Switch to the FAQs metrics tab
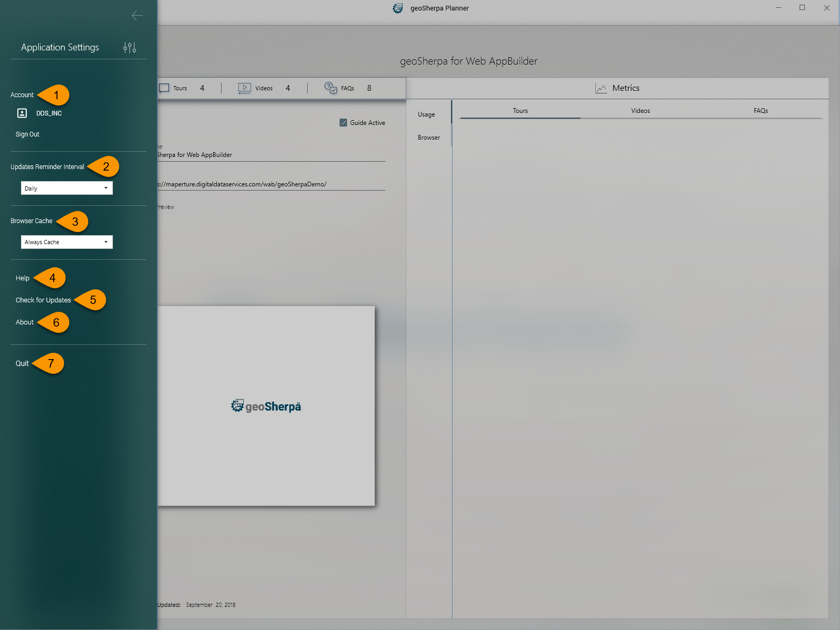Screen dimensions: 840x630 click(761, 111)
